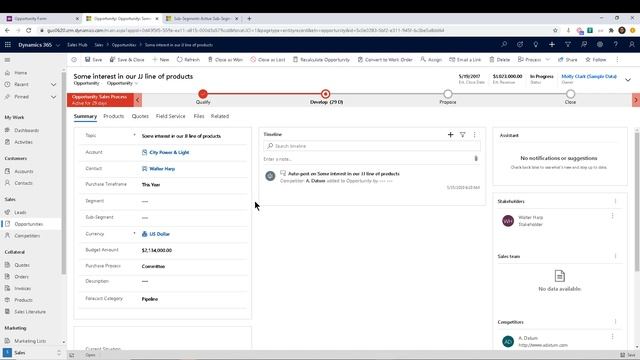Click Save & Close in the command bar
Viewport: 640px width, 360px height.
[x=127, y=60]
